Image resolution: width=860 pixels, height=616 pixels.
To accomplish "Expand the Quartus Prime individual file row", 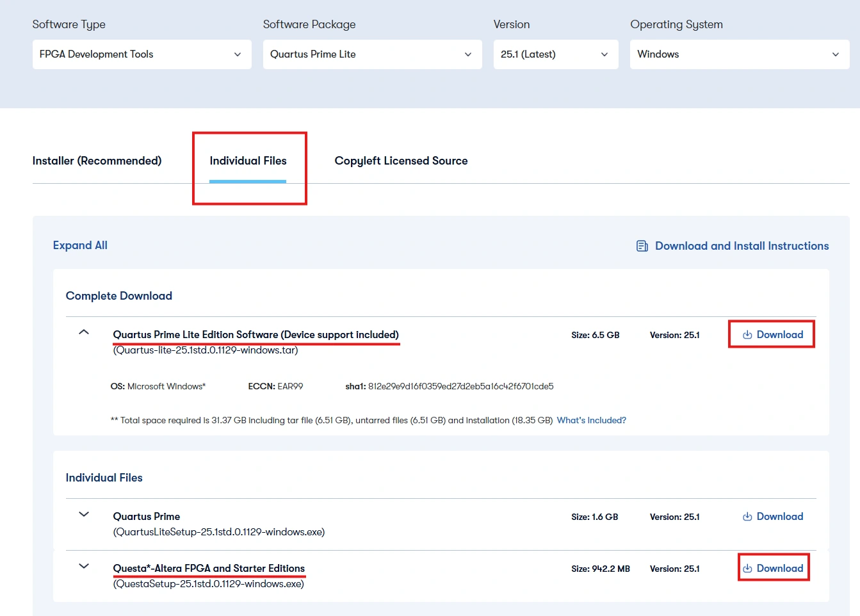I will tap(84, 514).
